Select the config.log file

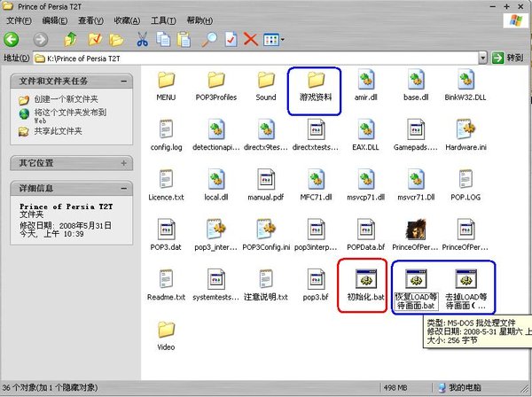(166, 136)
